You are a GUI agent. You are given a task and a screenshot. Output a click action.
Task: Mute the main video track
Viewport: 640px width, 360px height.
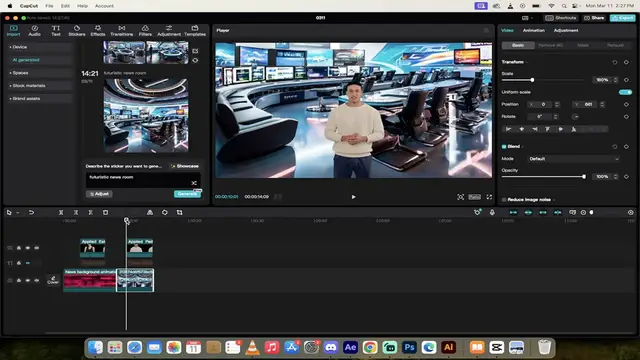(37, 280)
